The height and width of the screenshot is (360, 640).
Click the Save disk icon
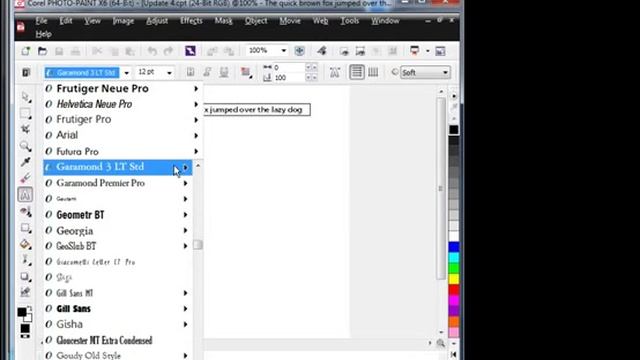tap(59, 51)
